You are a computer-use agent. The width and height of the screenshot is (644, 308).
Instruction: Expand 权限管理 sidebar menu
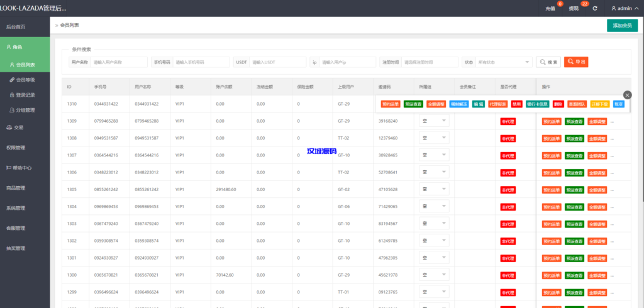click(16, 148)
